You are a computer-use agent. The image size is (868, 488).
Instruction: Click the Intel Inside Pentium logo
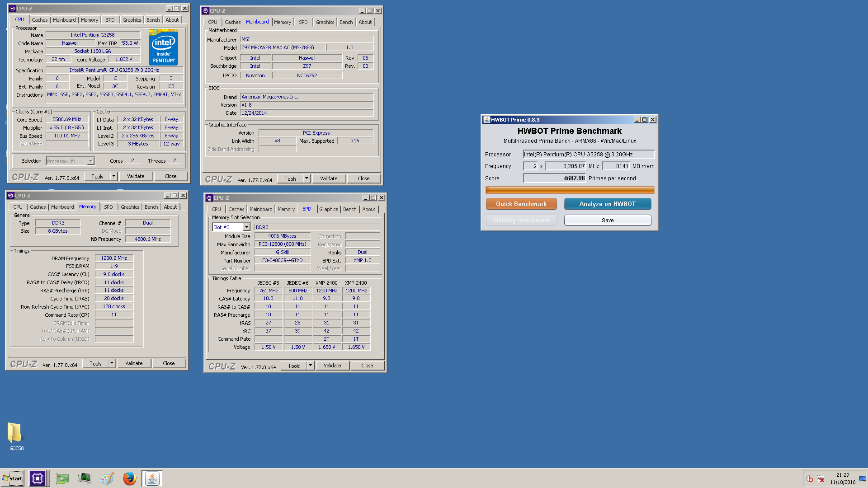(163, 47)
